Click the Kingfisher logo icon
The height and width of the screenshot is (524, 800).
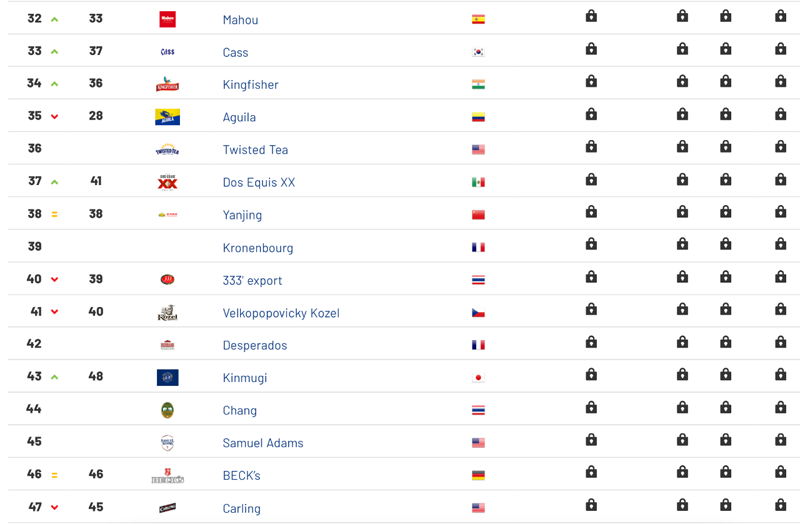coord(167,84)
